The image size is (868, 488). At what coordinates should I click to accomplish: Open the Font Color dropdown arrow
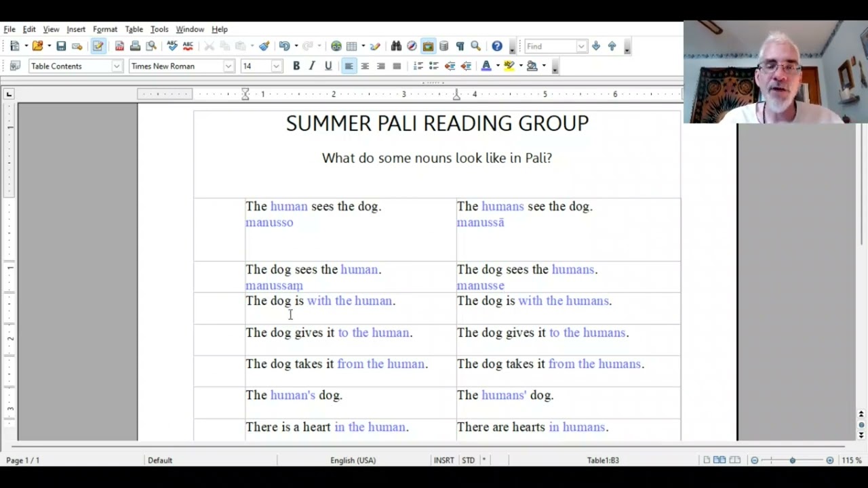[498, 66]
